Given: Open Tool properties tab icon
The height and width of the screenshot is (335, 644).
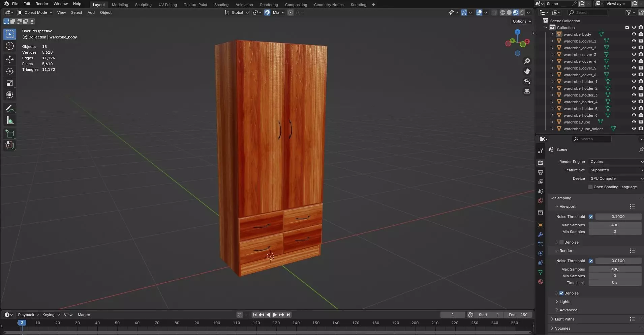Looking at the screenshot, I should click(541, 151).
